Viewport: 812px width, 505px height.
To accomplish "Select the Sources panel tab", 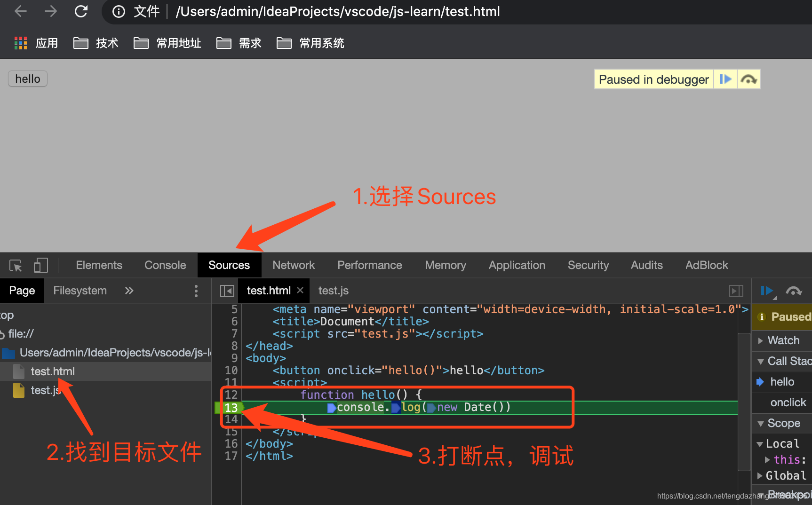I will (x=229, y=265).
